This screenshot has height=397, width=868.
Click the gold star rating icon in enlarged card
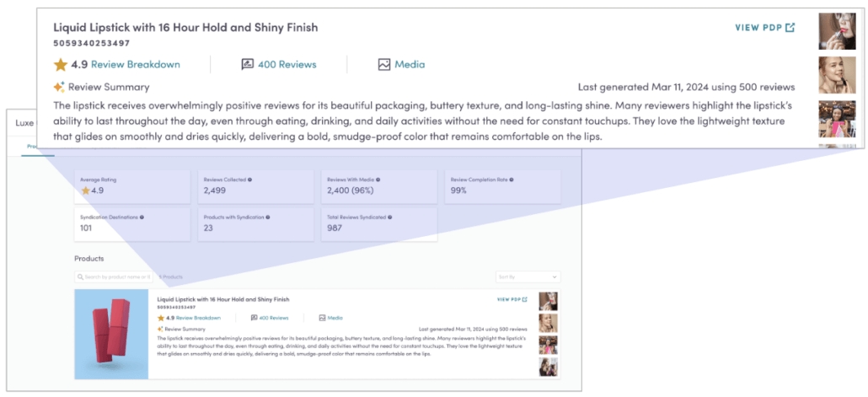tap(61, 65)
